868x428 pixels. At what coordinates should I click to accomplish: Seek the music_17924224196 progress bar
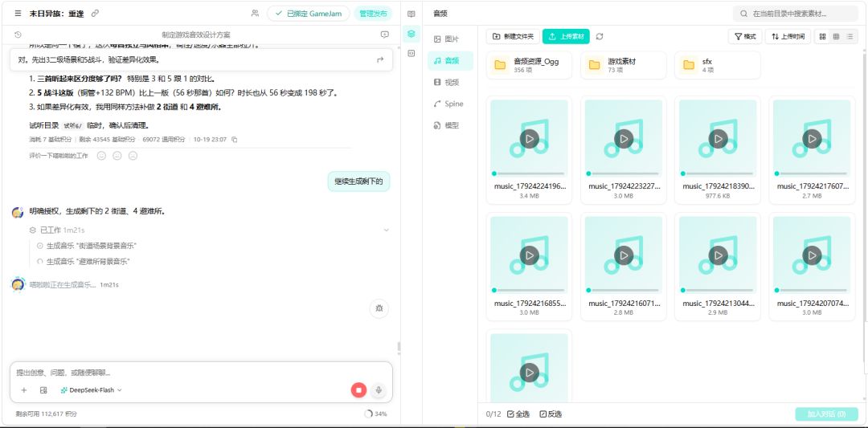click(x=529, y=173)
